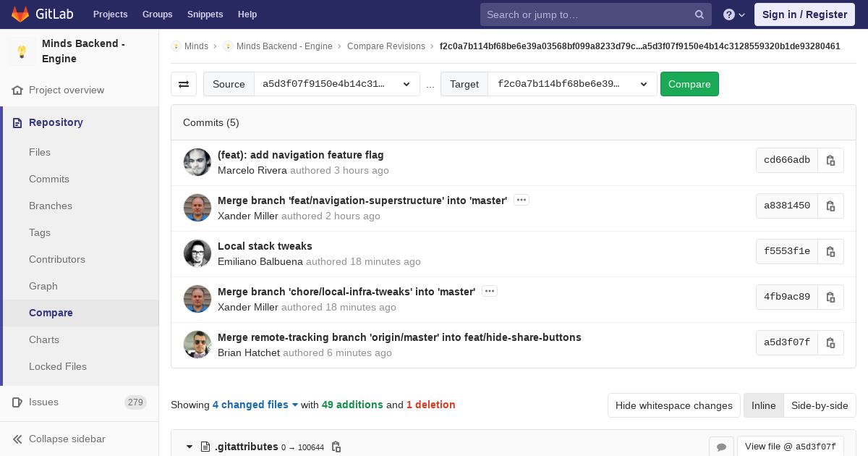This screenshot has height=456, width=868.
Task: Hide whitespace changes in diff
Action: click(674, 405)
